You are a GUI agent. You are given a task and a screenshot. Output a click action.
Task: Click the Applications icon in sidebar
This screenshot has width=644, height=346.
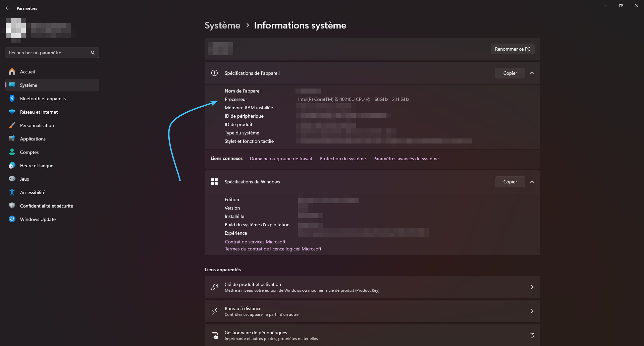[x=12, y=138]
